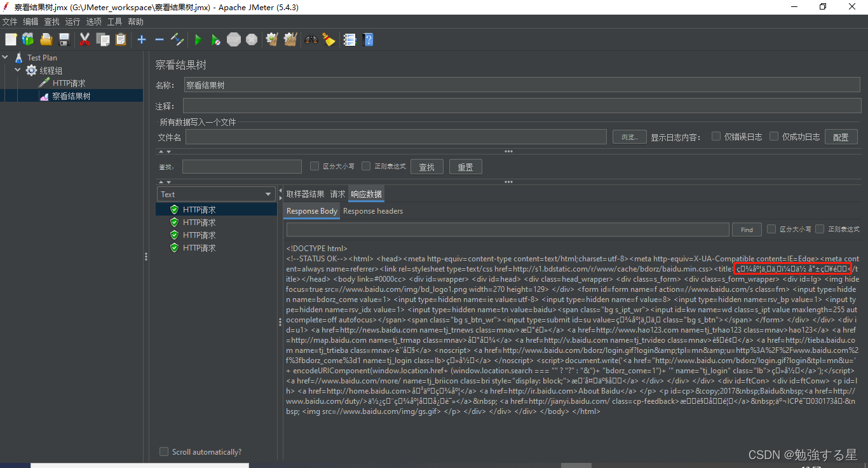This screenshot has height=468, width=868.
Task: Click the Paste clipboard icon
Action: (x=121, y=39)
